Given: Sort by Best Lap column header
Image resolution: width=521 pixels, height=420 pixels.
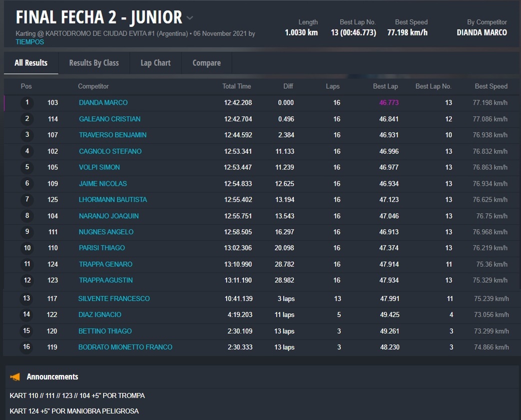Looking at the screenshot, I should [x=385, y=86].
